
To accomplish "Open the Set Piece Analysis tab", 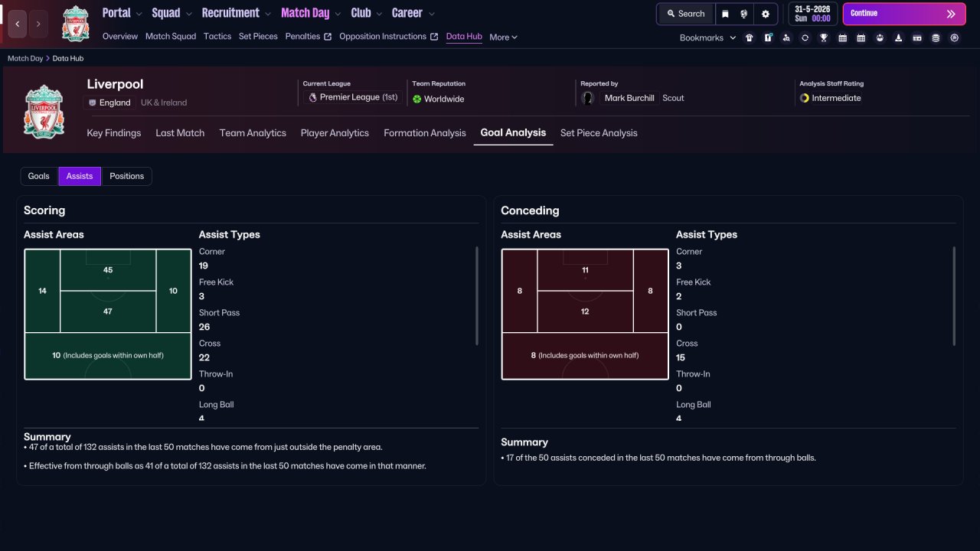I will [599, 133].
